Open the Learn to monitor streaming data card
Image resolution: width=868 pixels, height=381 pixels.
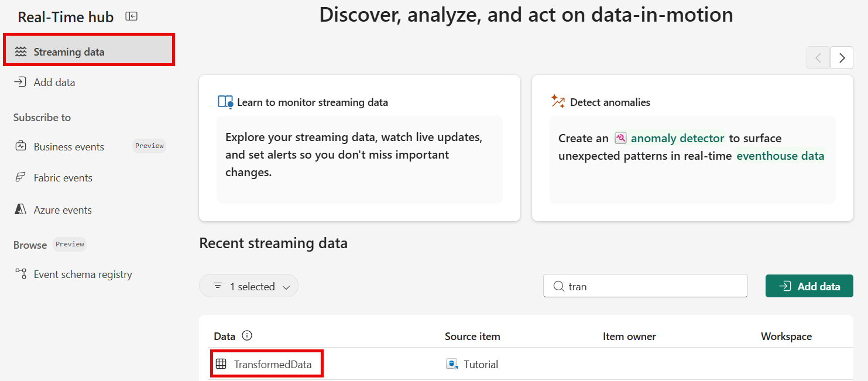click(359, 148)
